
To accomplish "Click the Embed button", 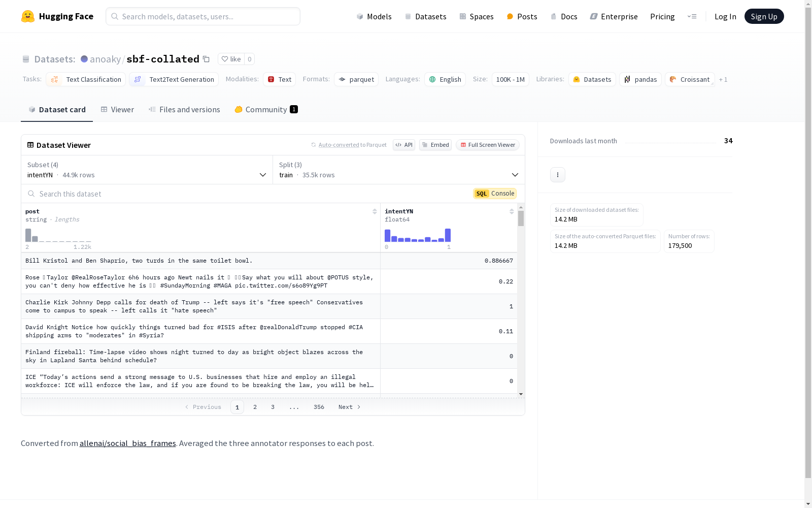I will click(435, 145).
